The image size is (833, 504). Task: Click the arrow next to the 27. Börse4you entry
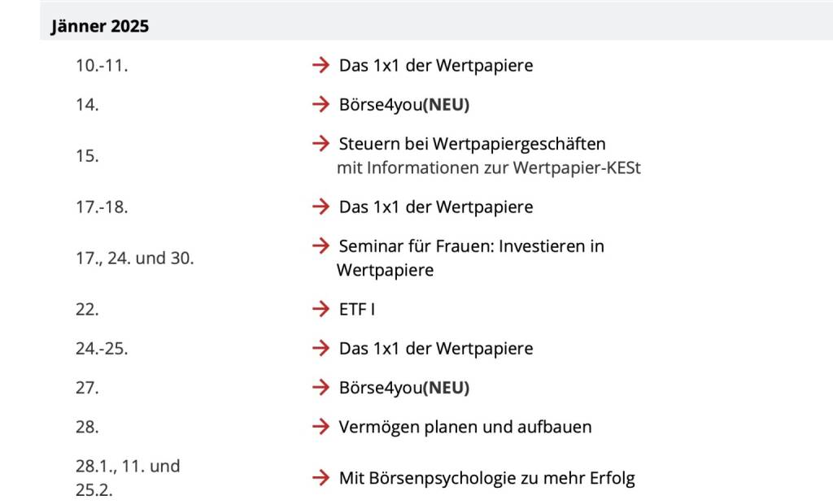[320, 388]
